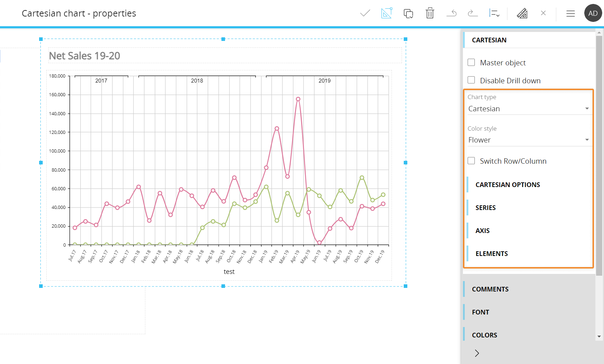Expand the Series section

(x=485, y=207)
